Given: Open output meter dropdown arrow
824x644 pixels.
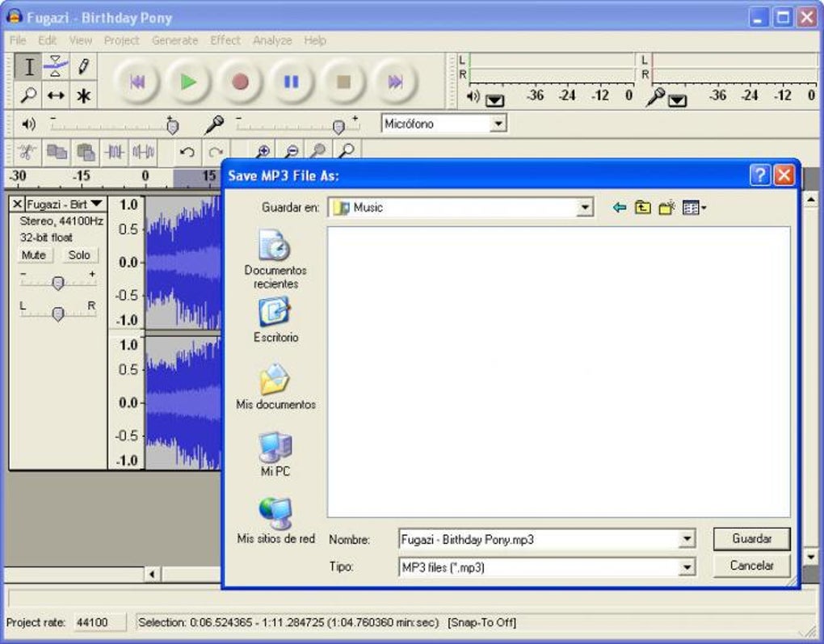Looking at the screenshot, I should point(494,100).
